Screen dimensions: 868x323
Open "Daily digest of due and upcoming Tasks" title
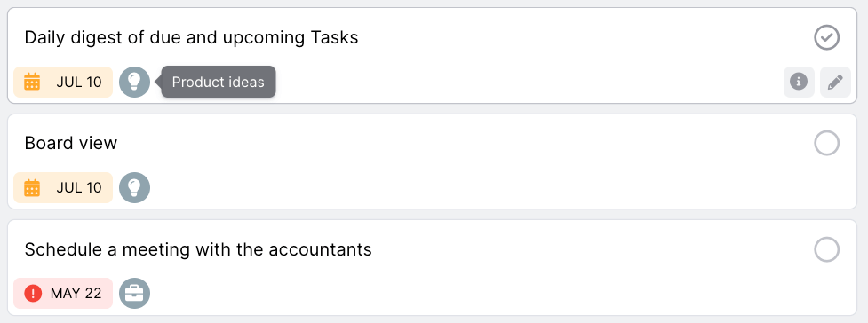192,37
